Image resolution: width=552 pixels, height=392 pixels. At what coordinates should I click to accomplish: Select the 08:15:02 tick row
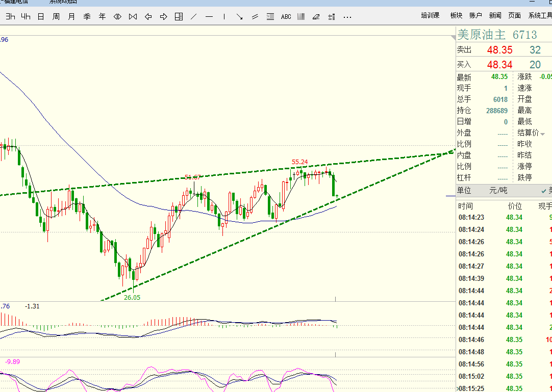[x=504, y=376]
